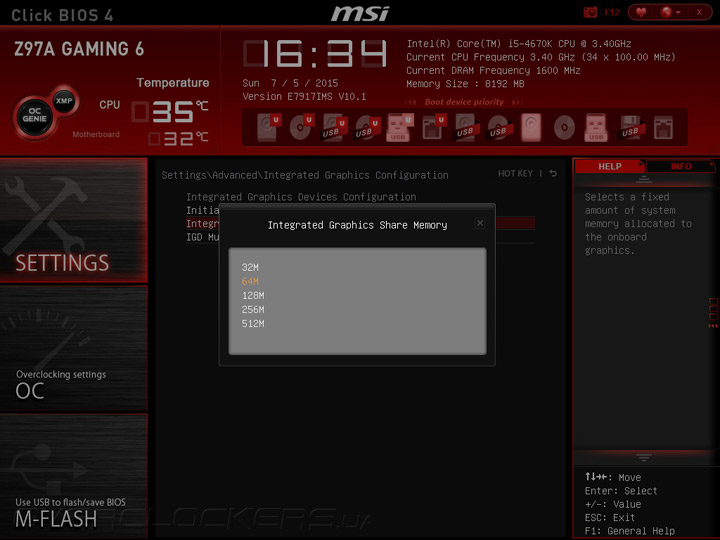Select the UEFI USB key boot icon
The height and width of the screenshot is (540, 720).
click(x=399, y=127)
